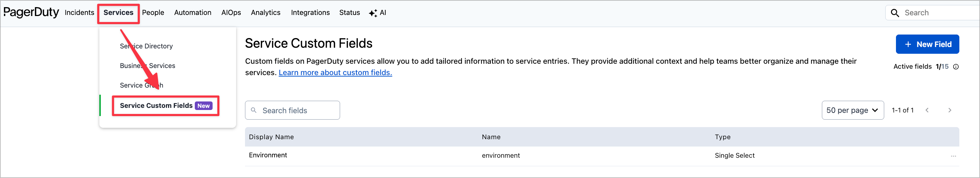Click the AI sparkle icon in navbar

tap(373, 13)
